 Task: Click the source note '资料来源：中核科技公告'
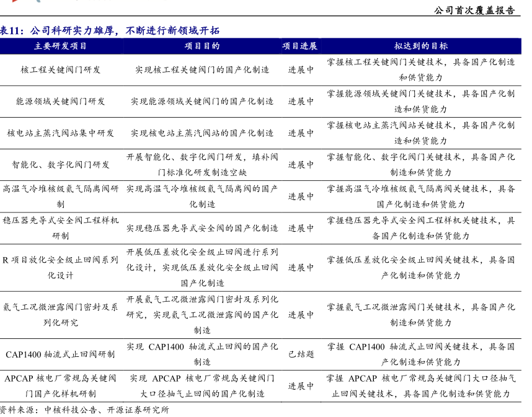[84, 410]
